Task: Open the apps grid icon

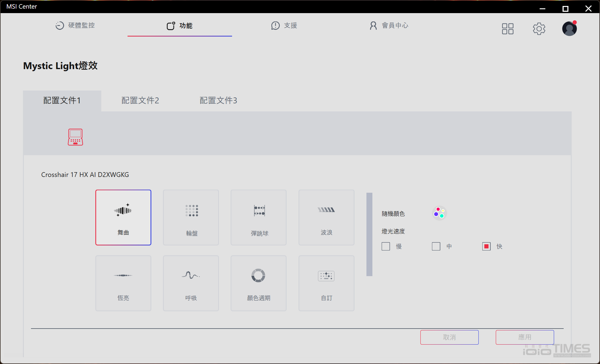Action: (508, 29)
